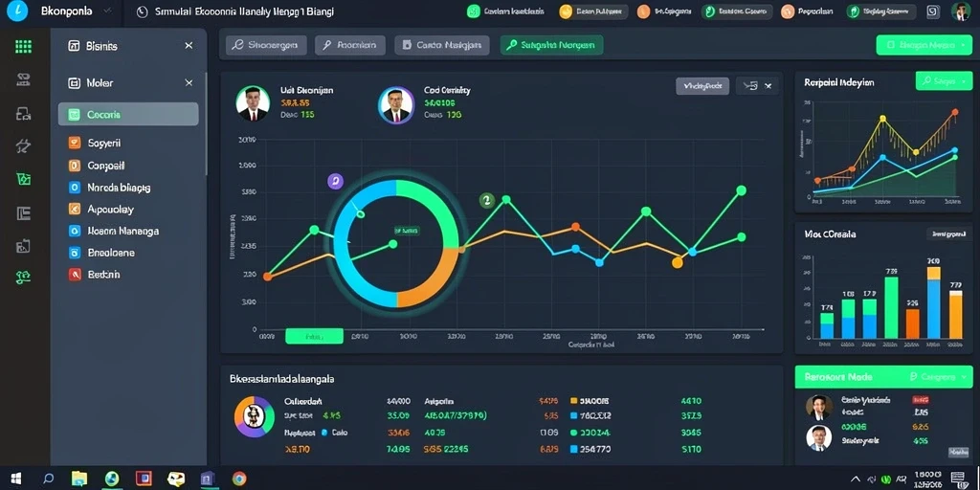Viewport: 980px width, 490px height.
Task: Open the avatar above 'Cod Ceriity' in chart header
Action: [x=395, y=105]
